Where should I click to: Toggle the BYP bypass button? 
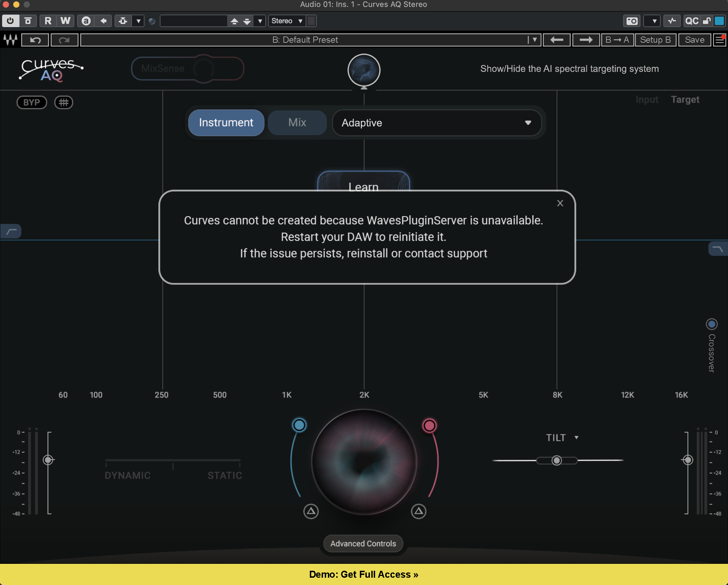click(x=32, y=102)
